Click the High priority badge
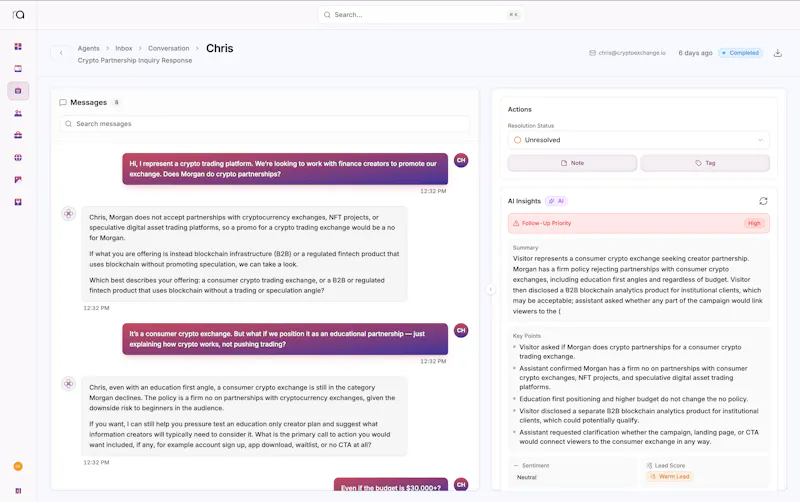Screen dimensions: 800x502 pos(754,223)
